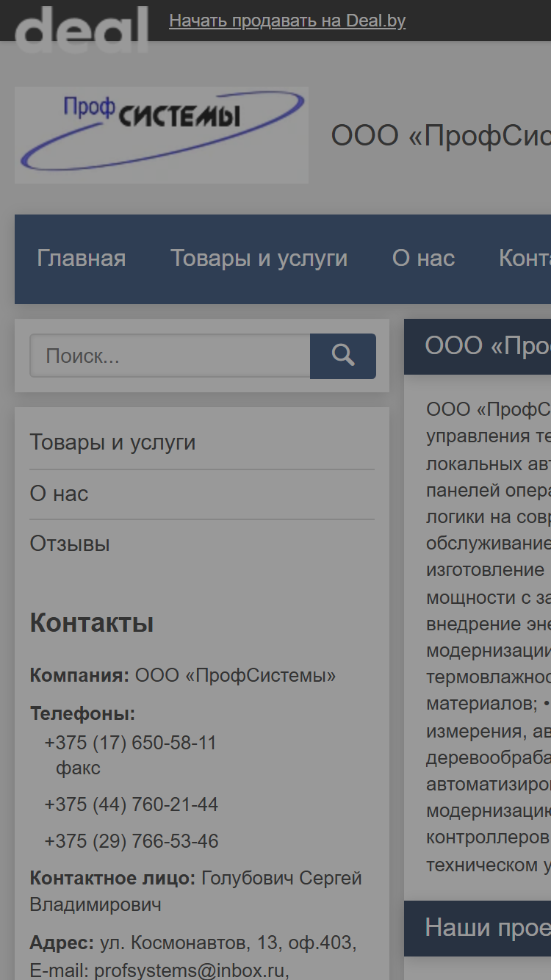This screenshot has width=551, height=980.
Task: Click the 'ООО «ПрофСис...' company title in header
Action: click(441, 136)
